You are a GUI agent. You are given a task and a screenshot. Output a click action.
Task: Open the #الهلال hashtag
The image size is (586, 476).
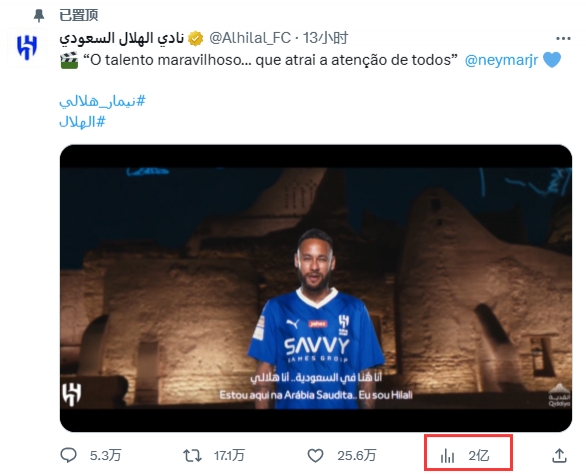82,122
